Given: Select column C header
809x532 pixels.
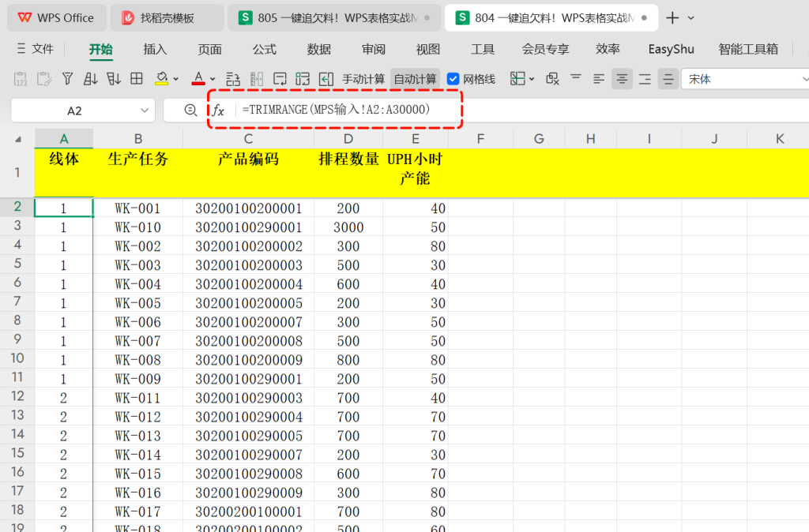Looking at the screenshot, I should [248, 138].
